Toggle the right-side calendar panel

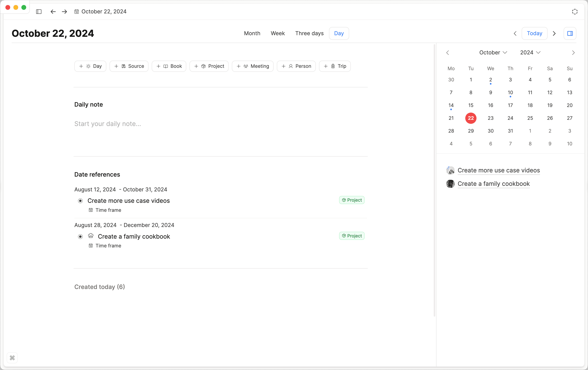(570, 33)
